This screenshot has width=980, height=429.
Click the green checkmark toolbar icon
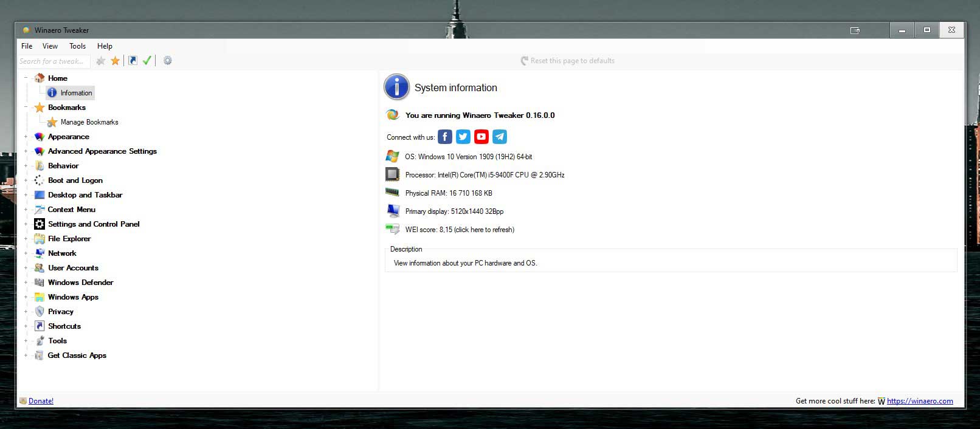(x=147, y=60)
